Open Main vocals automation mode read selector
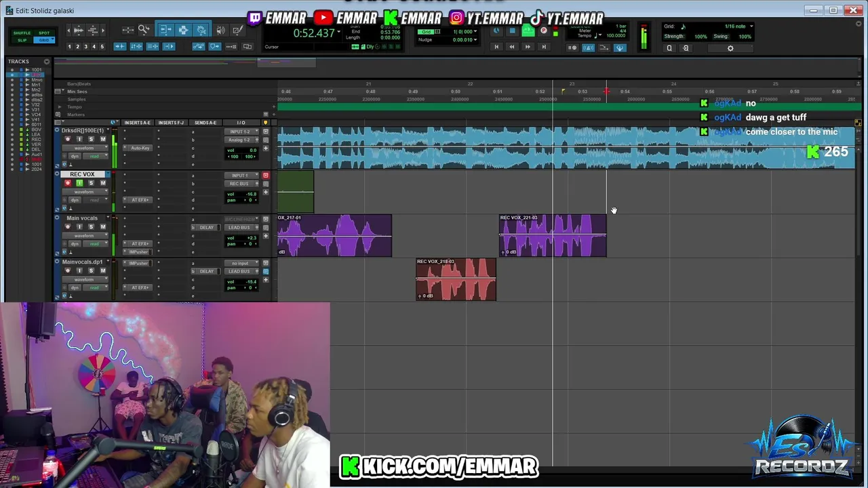The height and width of the screenshot is (488, 868). 96,244
